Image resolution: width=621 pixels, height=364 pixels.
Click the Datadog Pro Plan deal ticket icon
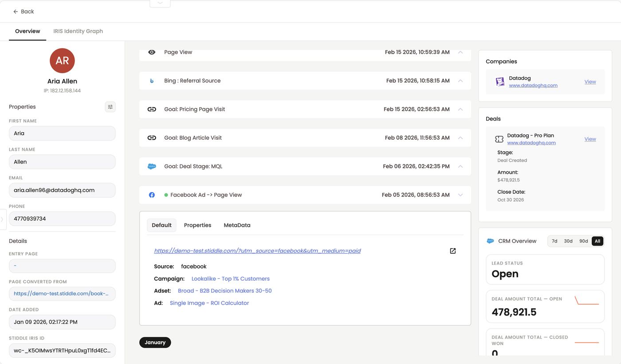(499, 139)
